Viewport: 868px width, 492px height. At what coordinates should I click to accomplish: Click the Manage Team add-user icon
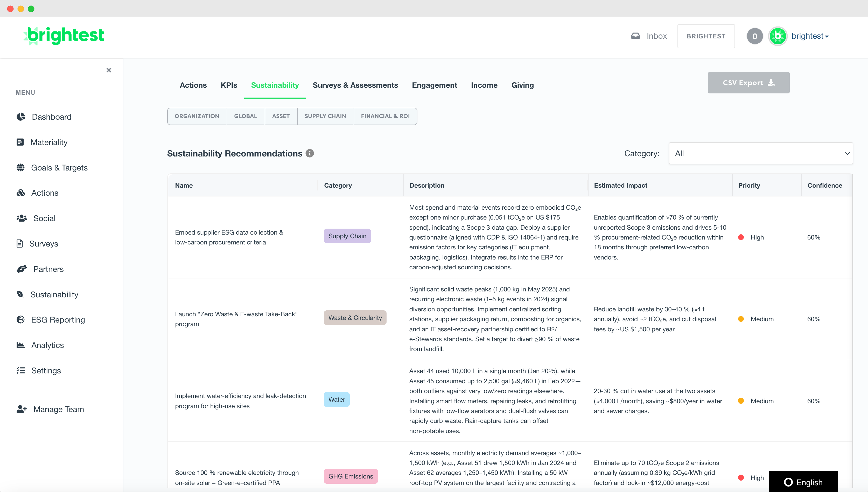coord(22,409)
